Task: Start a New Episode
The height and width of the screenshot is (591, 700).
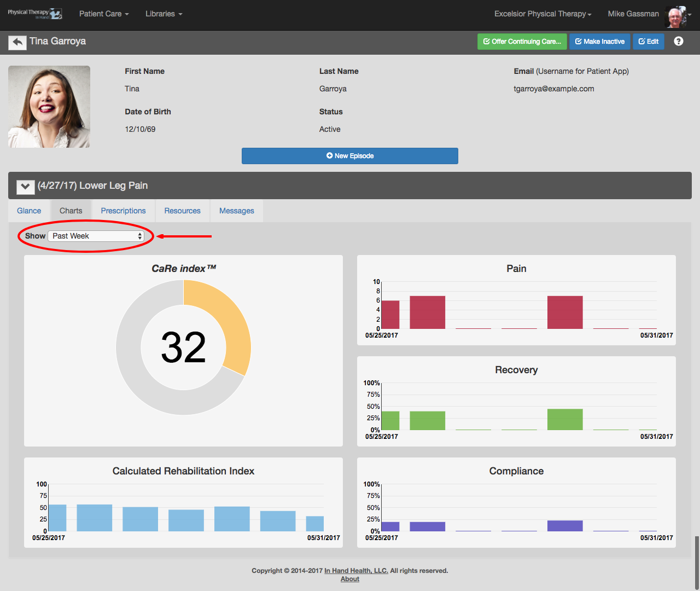Action: tap(350, 156)
